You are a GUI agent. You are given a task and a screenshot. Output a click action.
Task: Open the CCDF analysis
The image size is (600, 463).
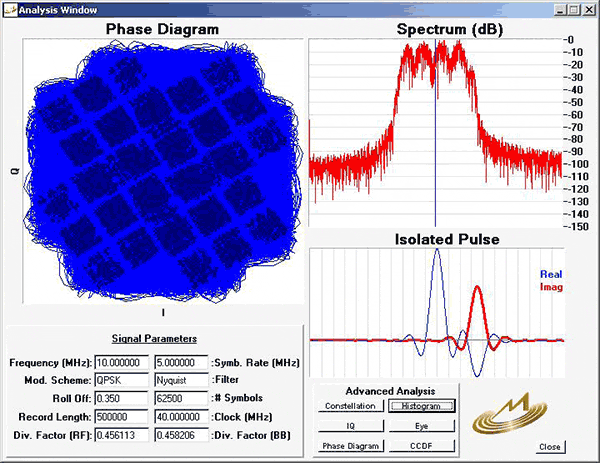click(x=421, y=444)
